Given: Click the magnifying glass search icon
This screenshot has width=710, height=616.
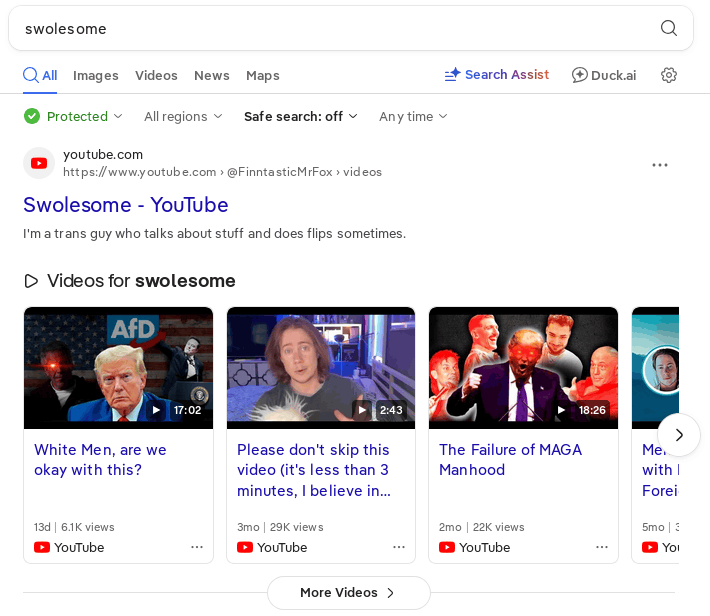Looking at the screenshot, I should (x=669, y=28).
